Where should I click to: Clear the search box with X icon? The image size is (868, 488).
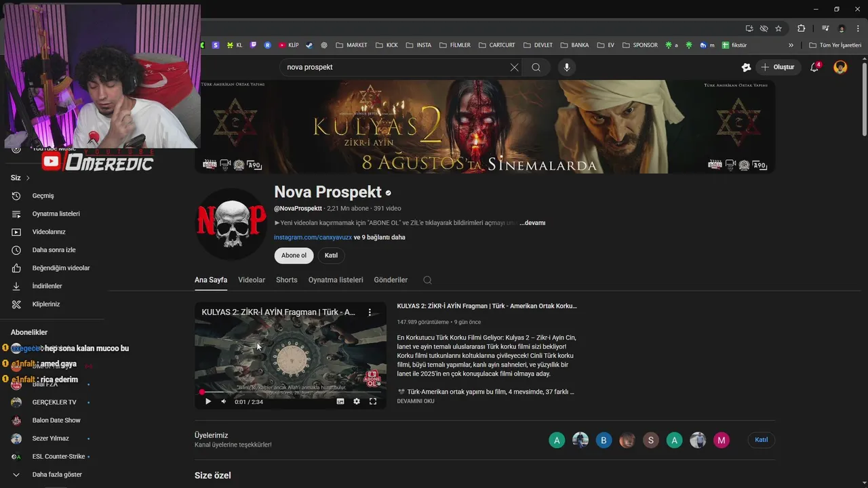[514, 67]
